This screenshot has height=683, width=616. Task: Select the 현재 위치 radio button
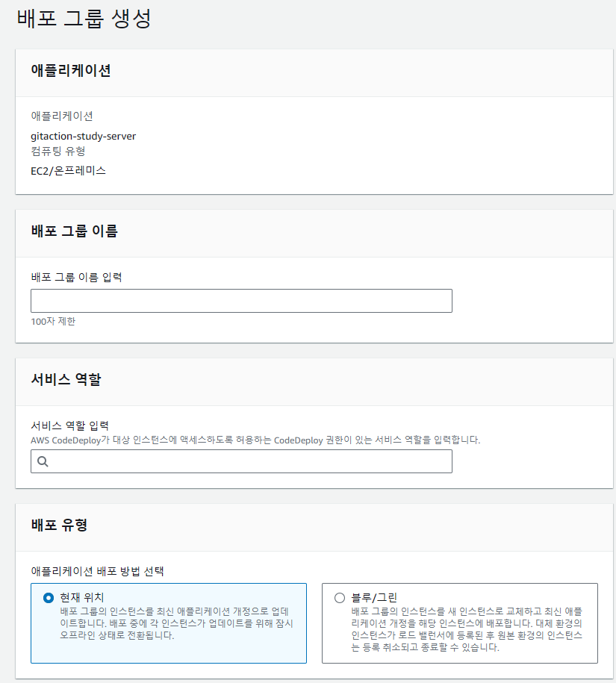[x=49, y=598]
